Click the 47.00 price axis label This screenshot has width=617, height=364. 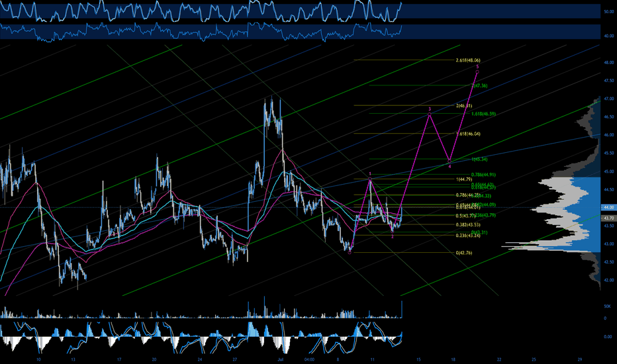pos(609,99)
